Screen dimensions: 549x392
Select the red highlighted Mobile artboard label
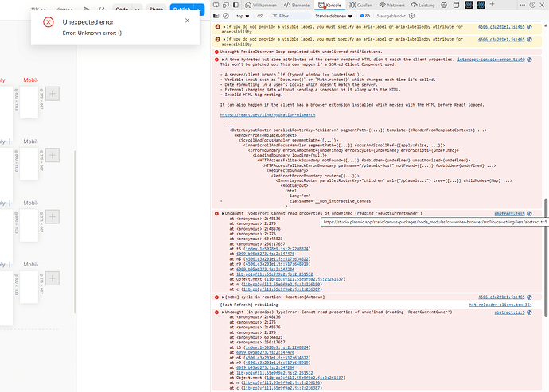pos(31,80)
